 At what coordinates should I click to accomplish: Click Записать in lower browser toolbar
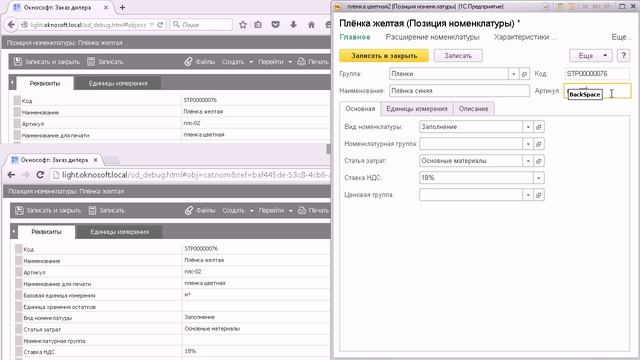[x=107, y=211]
